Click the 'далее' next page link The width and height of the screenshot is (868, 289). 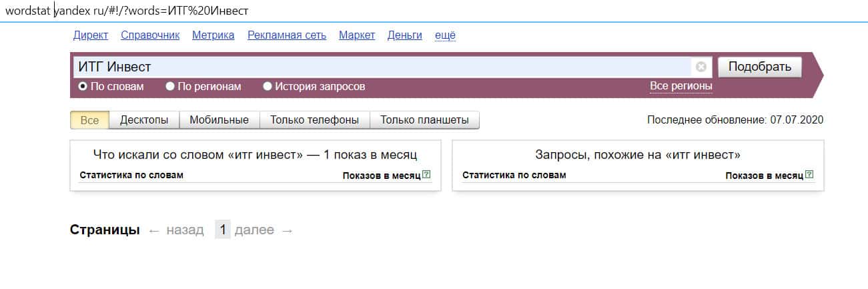click(254, 230)
